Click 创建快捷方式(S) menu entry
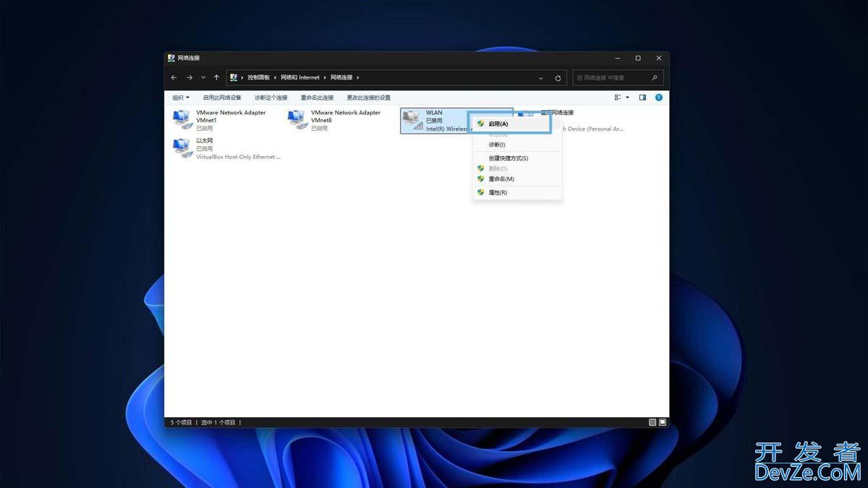The height and width of the screenshot is (488, 868). point(517,158)
